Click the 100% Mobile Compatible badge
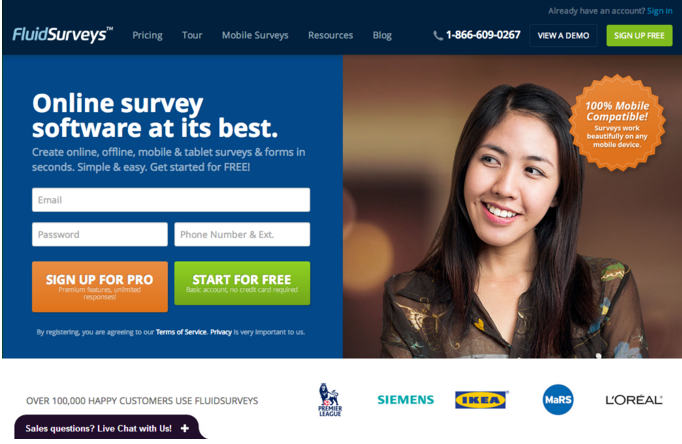This screenshot has height=444, width=682. pos(617,123)
